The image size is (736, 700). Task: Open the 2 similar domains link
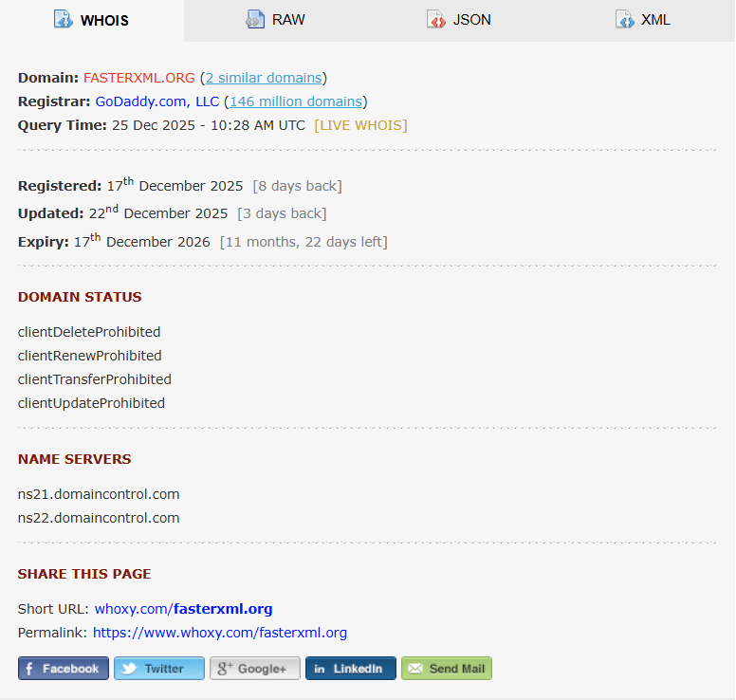264,78
